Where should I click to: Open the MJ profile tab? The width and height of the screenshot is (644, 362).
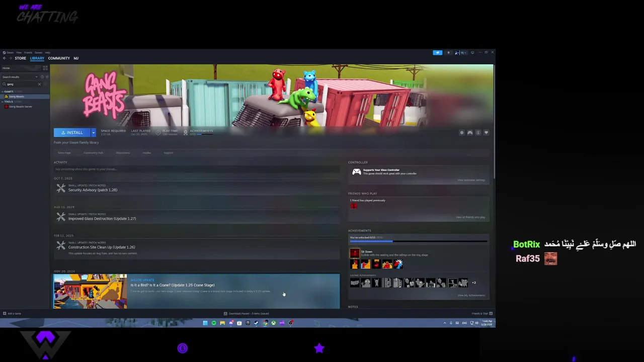click(x=76, y=58)
